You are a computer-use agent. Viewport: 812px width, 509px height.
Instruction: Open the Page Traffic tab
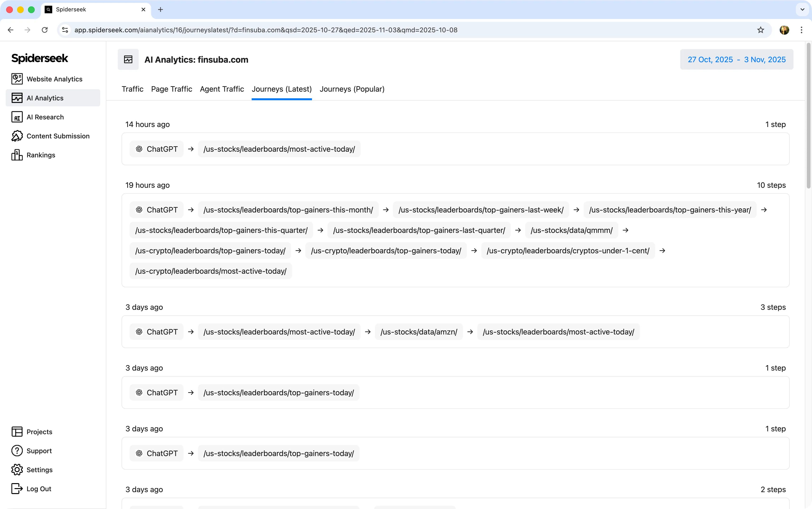click(171, 89)
